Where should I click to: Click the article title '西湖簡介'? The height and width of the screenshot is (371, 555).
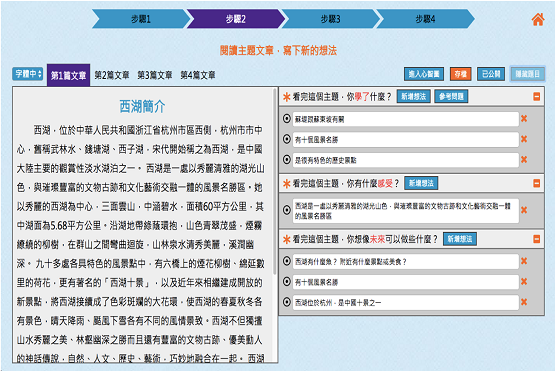[x=142, y=106]
